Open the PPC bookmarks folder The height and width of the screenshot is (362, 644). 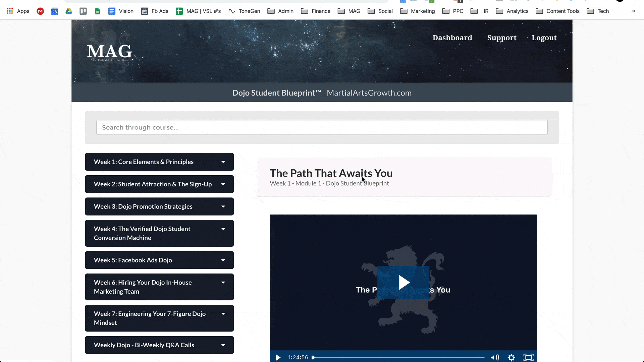tap(453, 11)
